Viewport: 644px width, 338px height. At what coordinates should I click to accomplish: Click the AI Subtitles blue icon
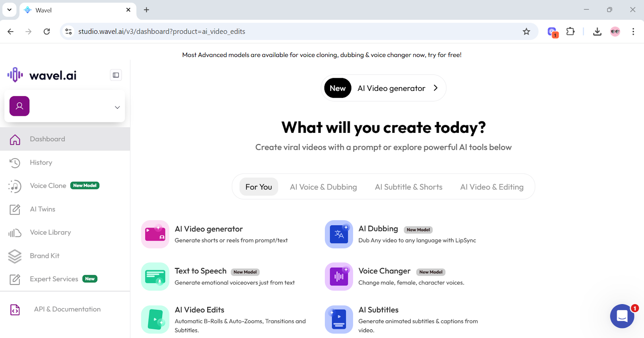tap(339, 319)
